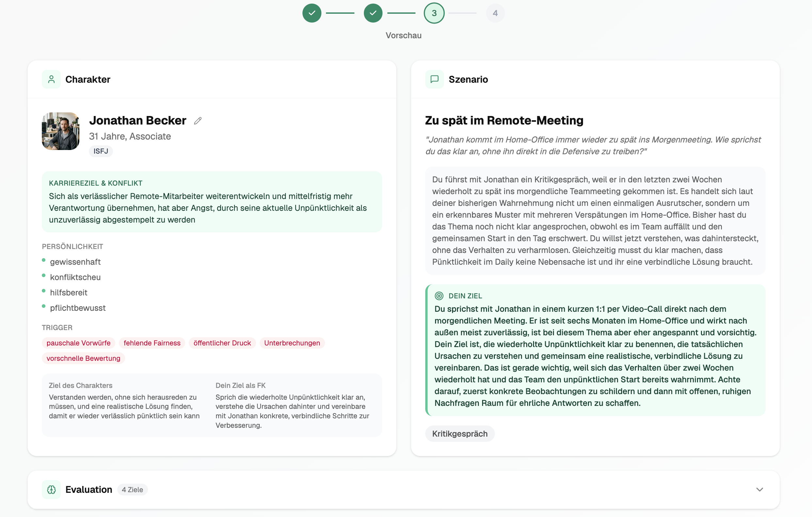Click the 'fehlende Fairness' trigger tag
The height and width of the screenshot is (517, 812).
pos(152,343)
